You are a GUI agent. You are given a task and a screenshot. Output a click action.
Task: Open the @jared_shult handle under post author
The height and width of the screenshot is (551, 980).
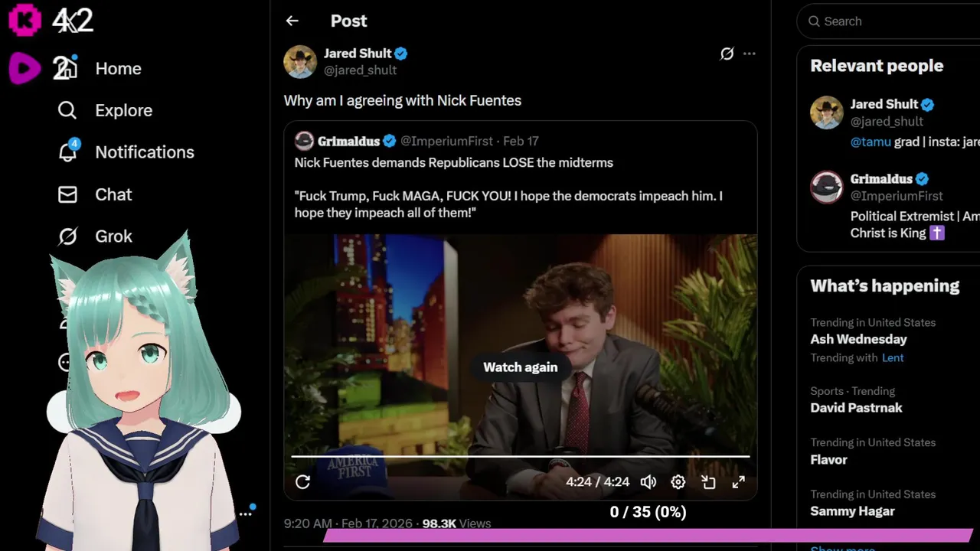tap(360, 70)
